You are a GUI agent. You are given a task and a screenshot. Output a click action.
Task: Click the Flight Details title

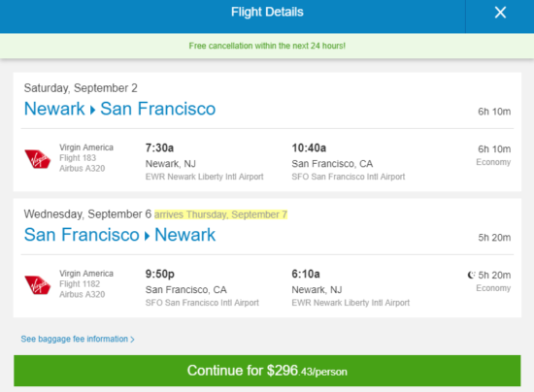(x=267, y=13)
